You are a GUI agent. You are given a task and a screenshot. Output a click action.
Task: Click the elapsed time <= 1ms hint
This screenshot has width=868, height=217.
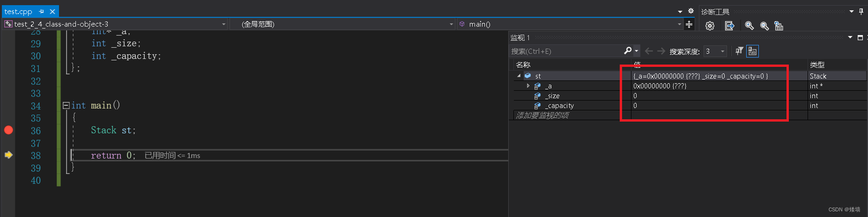[172, 155]
